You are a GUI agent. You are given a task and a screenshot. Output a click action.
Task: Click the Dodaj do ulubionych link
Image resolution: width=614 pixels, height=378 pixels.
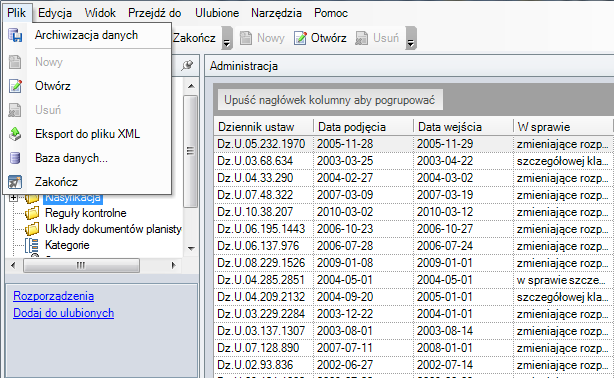click(63, 313)
